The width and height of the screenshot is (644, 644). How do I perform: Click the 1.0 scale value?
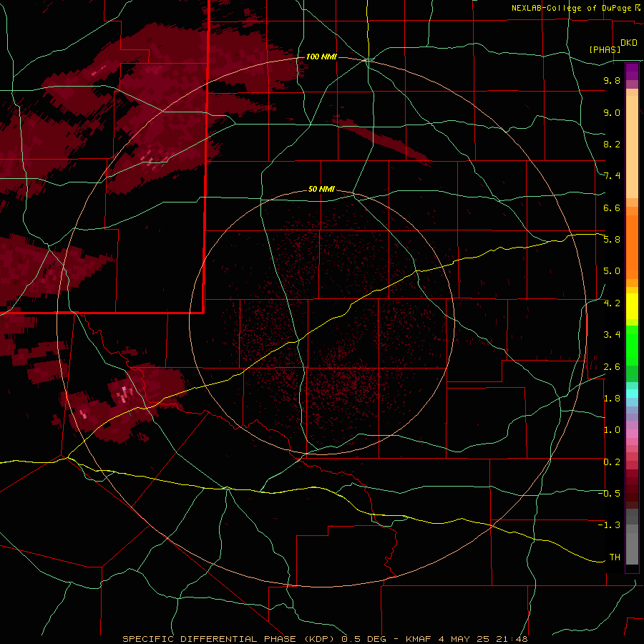[x=612, y=430]
